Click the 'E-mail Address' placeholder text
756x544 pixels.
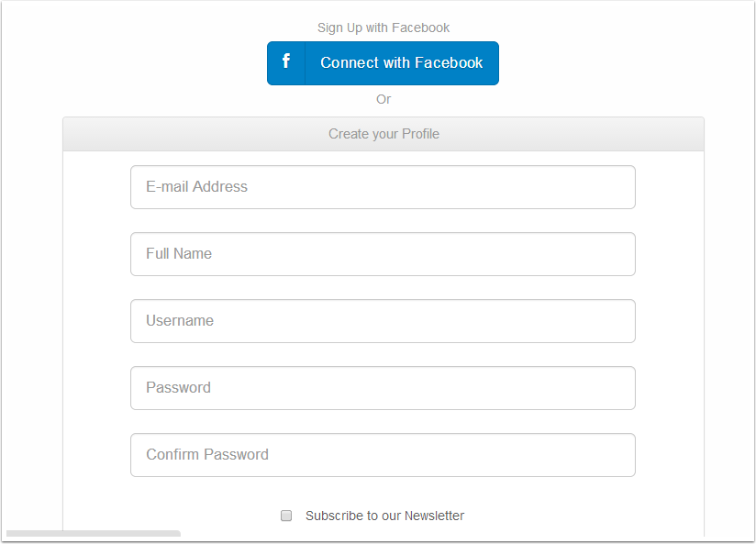[x=196, y=187]
